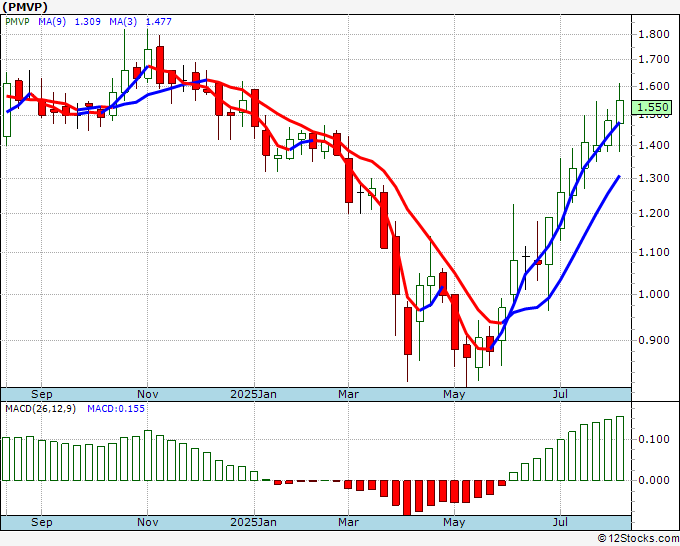Click Jul on the price chart date axis

(x=560, y=394)
